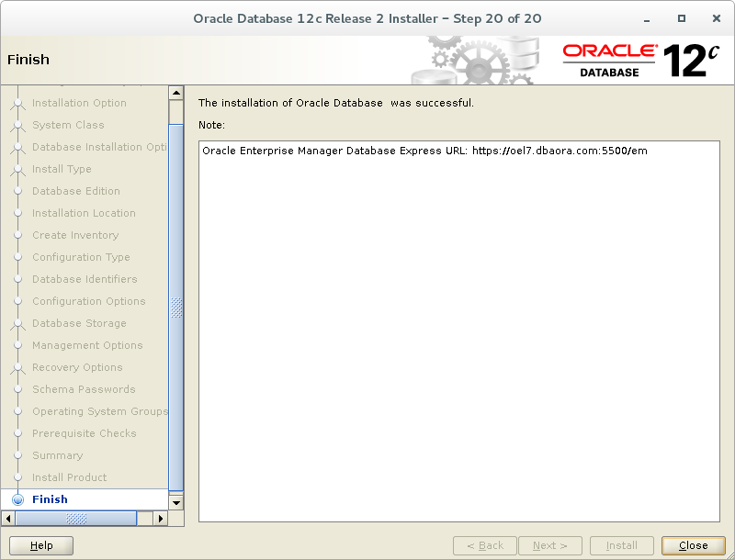735x560 pixels.
Task: Click the disabled Next button
Action: point(550,545)
